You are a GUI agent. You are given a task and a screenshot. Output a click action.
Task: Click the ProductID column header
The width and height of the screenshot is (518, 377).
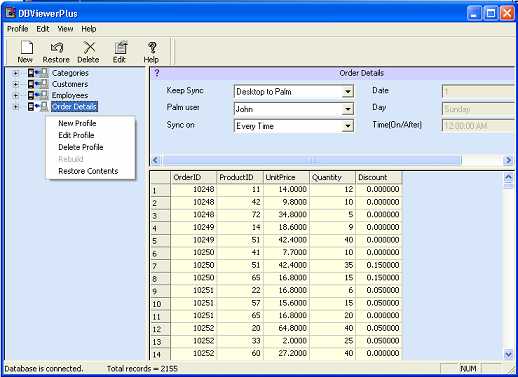click(x=240, y=177)
